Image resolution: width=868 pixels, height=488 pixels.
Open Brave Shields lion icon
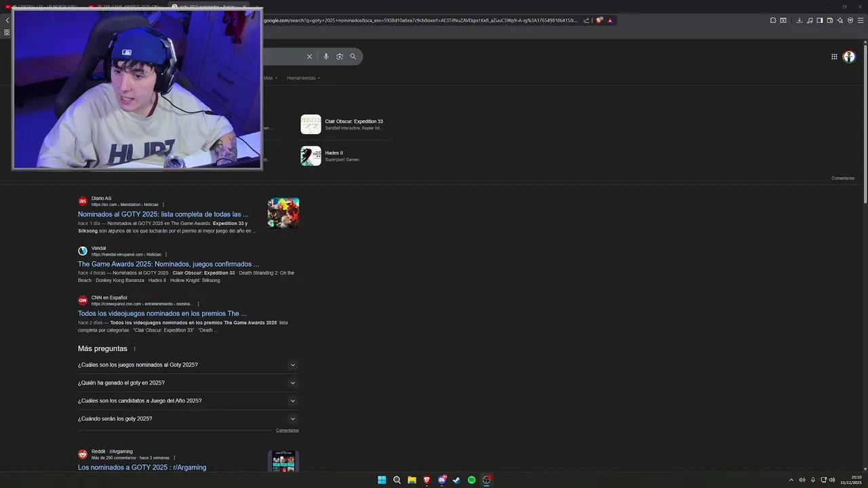[x=599, y=20]
